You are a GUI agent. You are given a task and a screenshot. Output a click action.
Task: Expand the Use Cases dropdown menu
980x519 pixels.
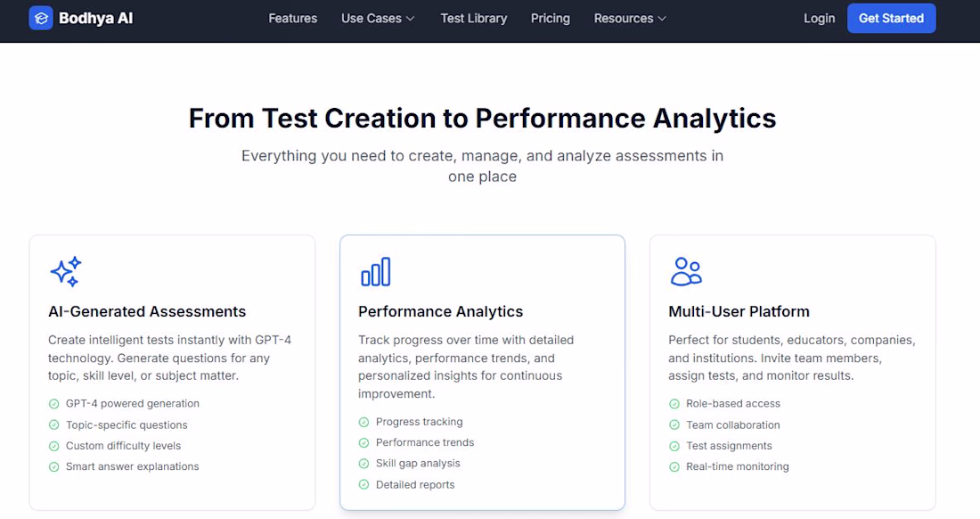378,18
